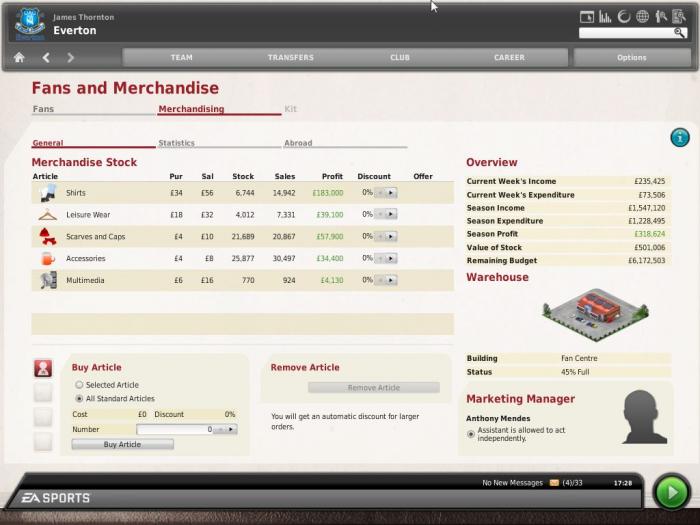Click the Shirts article icon
The image size is (700, 525).
point(48,193)
